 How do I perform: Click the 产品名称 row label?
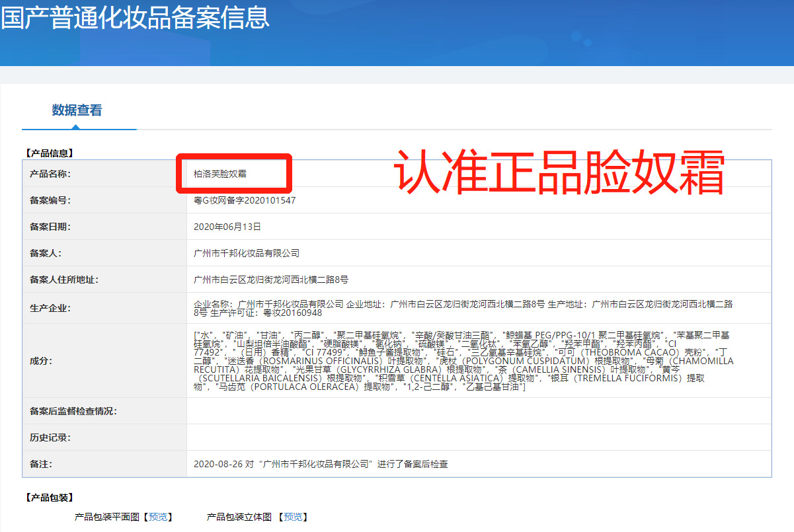[x=50, y=174]
